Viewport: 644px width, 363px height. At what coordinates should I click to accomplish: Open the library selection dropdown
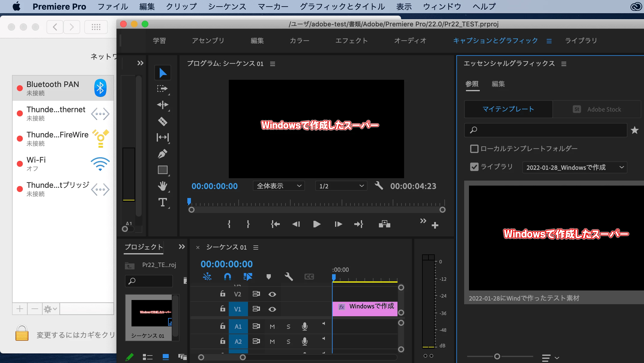(x=575, y=167)
